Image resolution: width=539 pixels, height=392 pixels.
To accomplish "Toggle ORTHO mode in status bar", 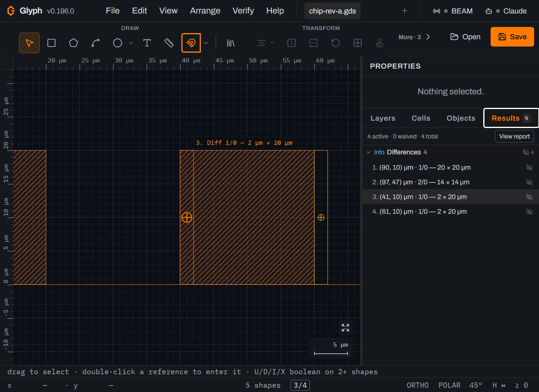I will (417, 385).
